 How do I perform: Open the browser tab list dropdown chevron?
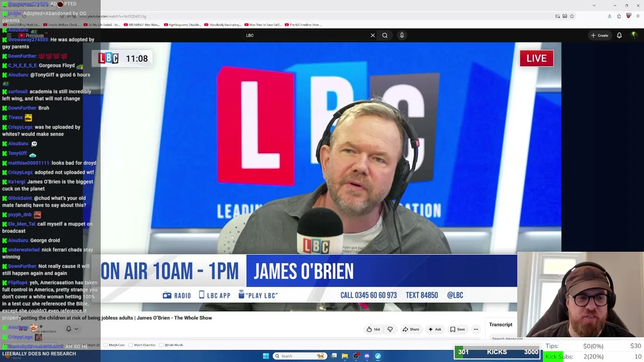pos(594,5)
